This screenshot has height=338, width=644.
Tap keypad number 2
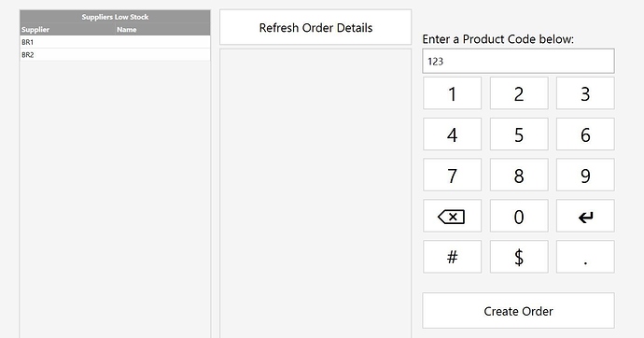tap(519, 93)
